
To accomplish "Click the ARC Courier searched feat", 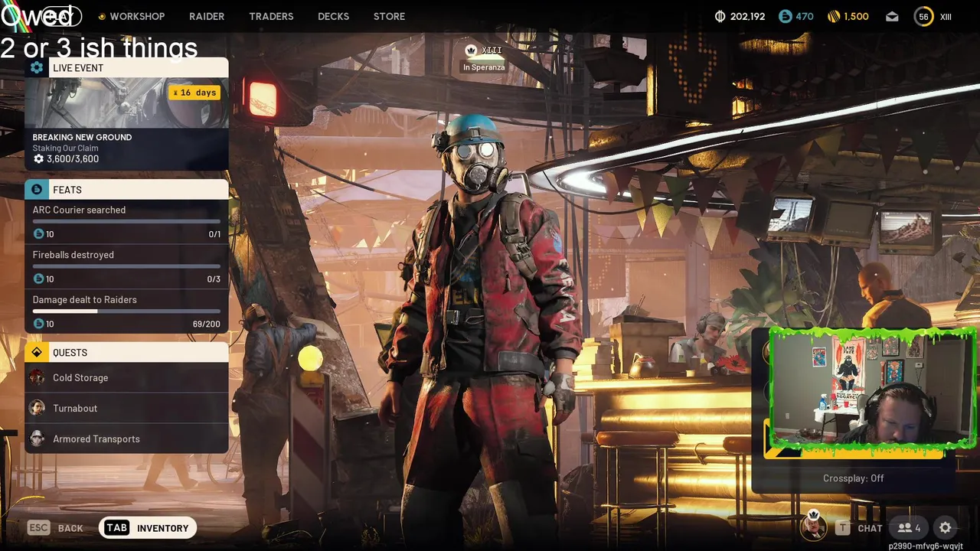I will point(126,222).
